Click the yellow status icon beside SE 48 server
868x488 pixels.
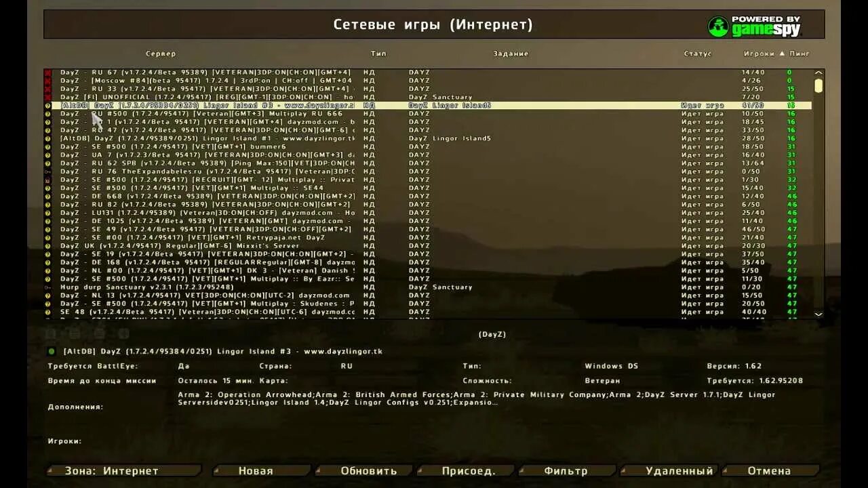(48, 312)
